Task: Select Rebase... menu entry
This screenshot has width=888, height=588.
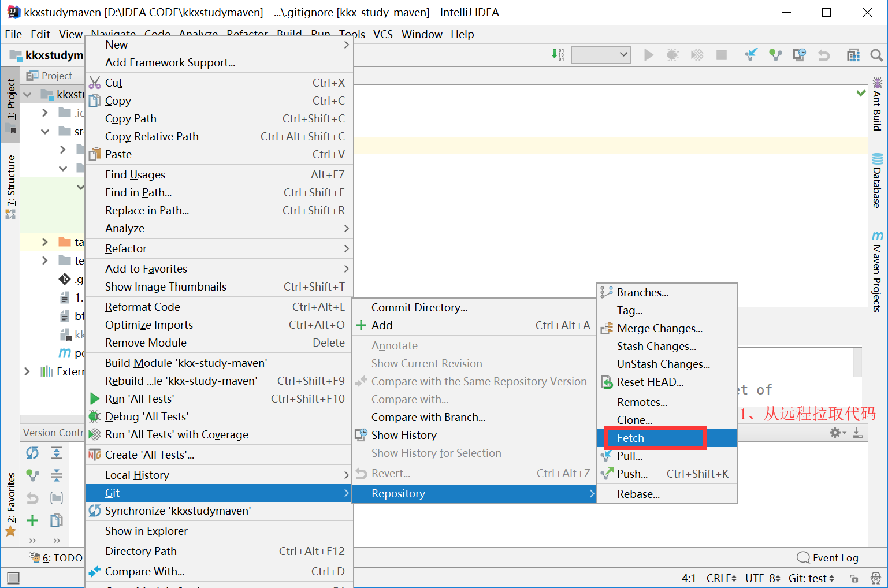Action: click(667, 494)
